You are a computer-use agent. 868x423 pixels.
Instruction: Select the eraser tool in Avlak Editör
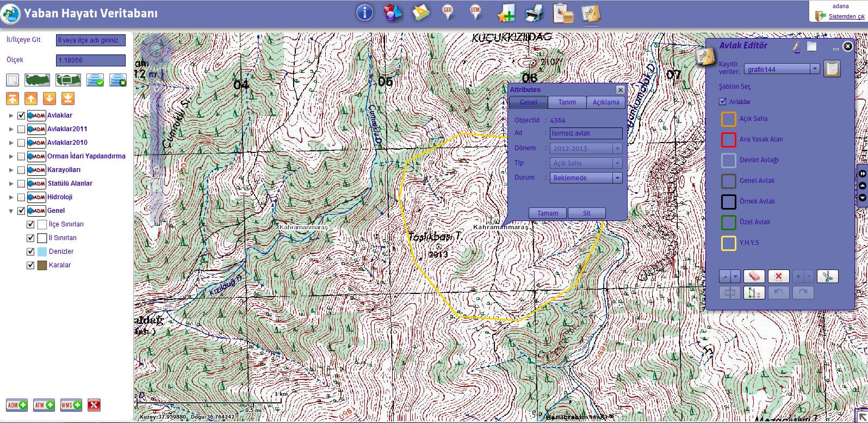(x=754, y=276)
